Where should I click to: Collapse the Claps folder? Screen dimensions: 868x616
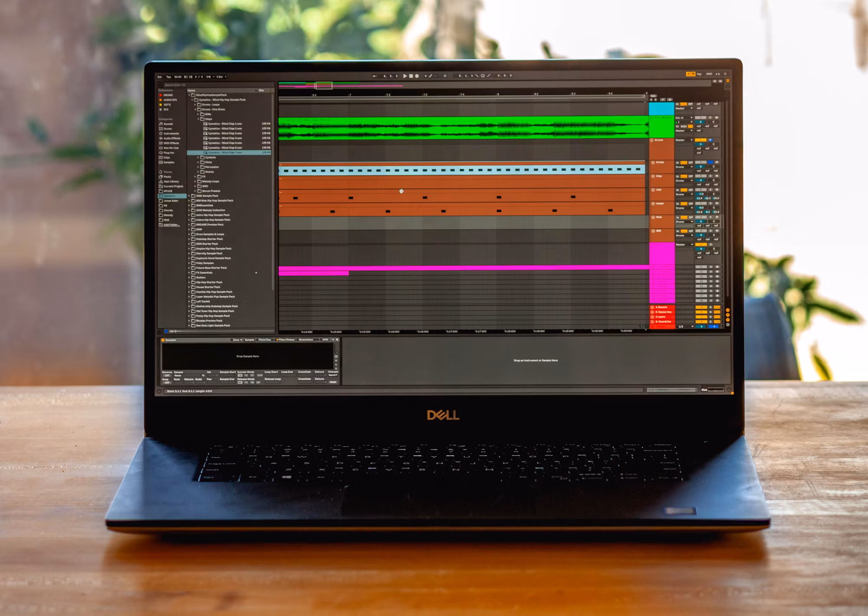[x=198, y=119]
